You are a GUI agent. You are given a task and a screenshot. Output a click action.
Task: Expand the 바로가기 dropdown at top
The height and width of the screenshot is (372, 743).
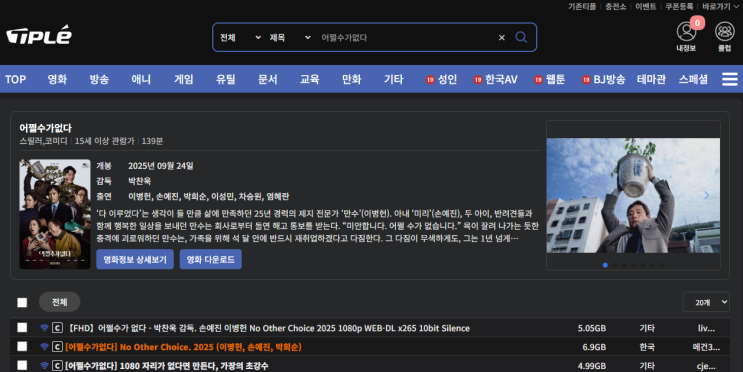pos(720,6)
